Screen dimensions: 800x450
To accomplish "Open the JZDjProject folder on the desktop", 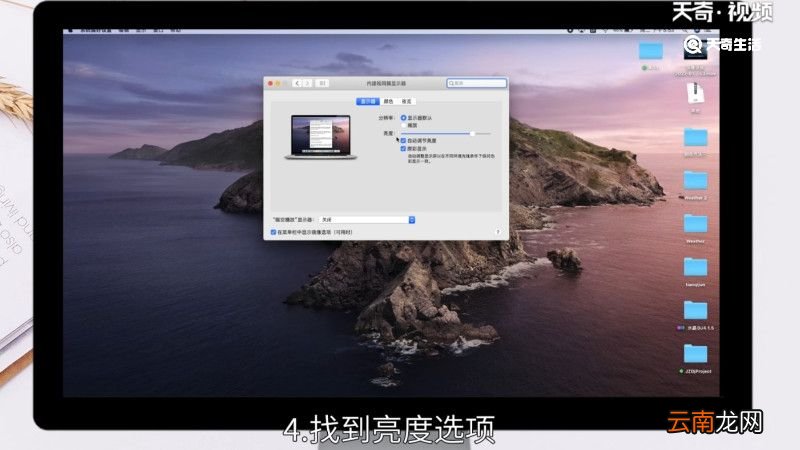I will (x=695, y=354).
